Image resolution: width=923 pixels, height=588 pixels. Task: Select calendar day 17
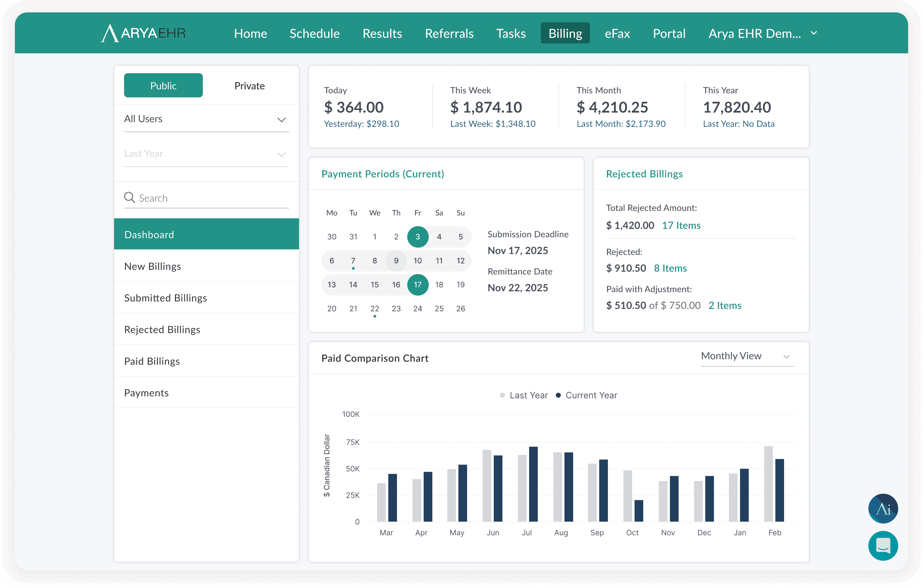point(417,285)
